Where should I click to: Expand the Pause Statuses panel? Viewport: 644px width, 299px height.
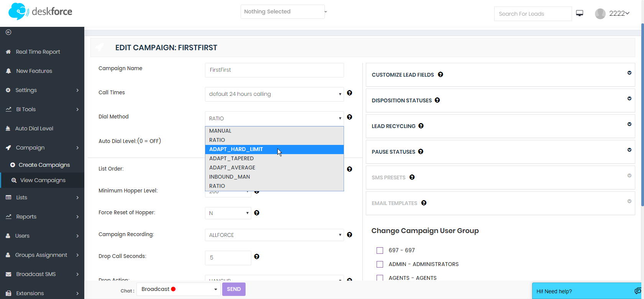pos(629,150)
